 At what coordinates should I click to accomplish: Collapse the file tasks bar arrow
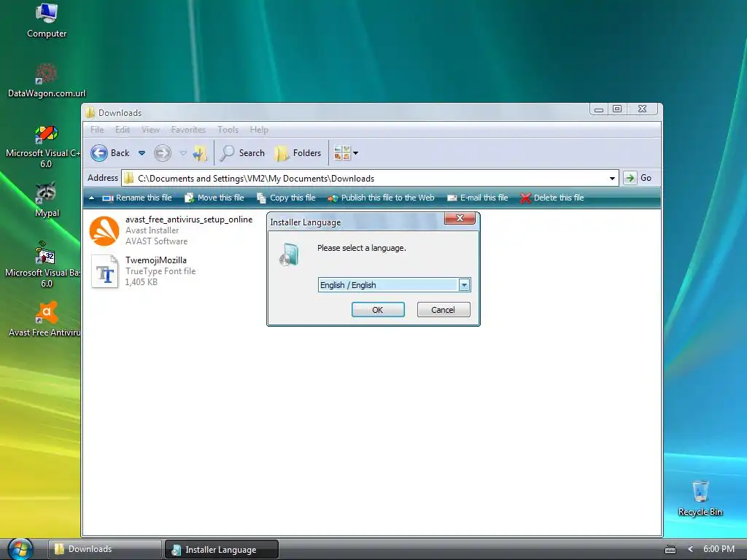[91, 198]
